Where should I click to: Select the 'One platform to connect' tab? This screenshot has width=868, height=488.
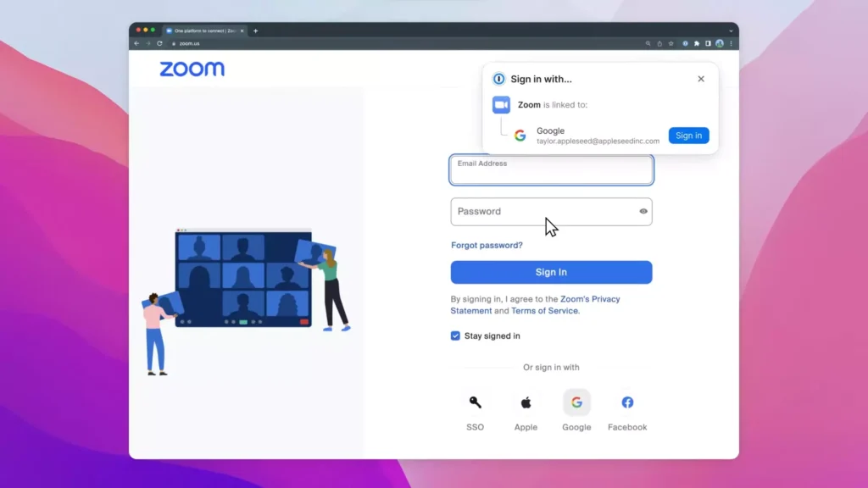[x=204, y=31]
